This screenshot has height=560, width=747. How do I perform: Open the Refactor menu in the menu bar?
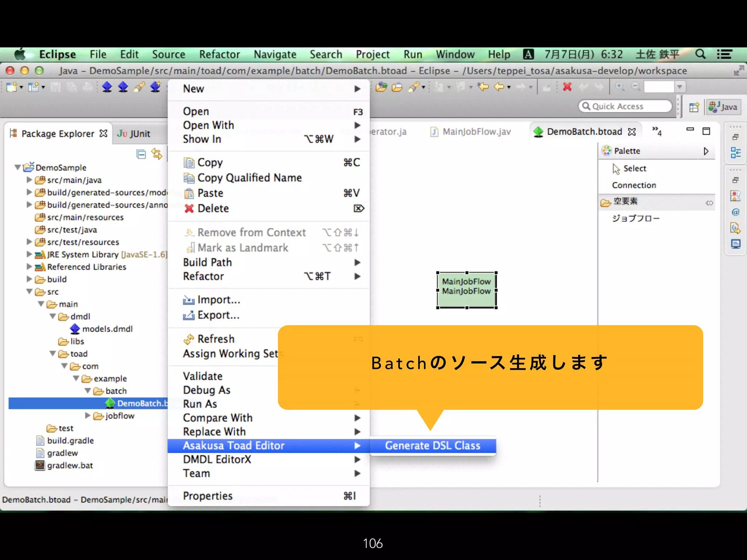click(219, 54)
